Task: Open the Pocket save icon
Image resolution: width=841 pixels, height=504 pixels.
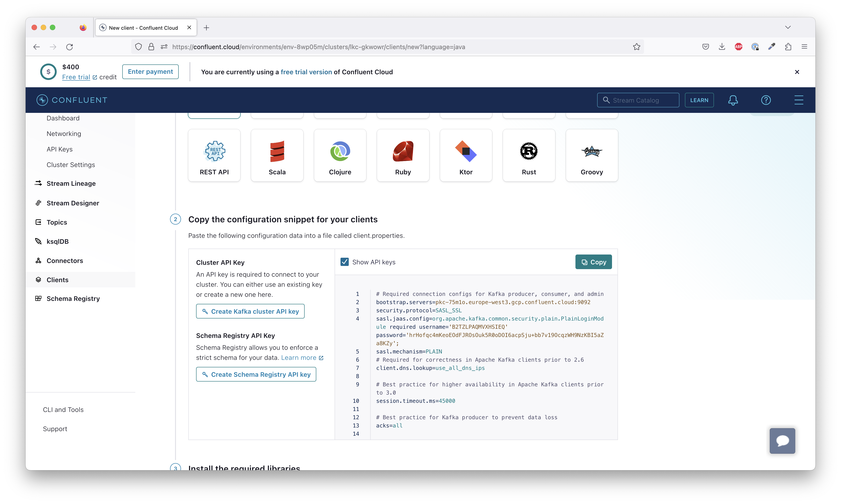Action: [705, 47]
